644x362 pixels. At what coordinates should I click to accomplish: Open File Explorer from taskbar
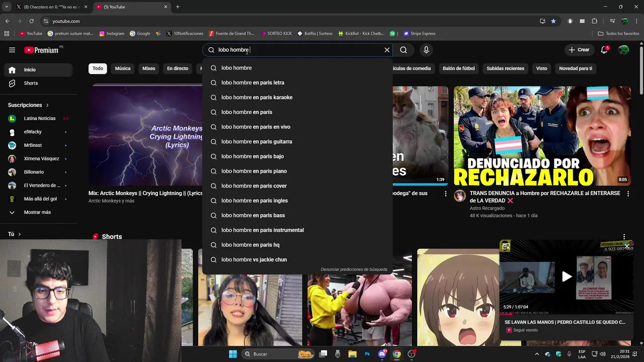pos(352,354)
